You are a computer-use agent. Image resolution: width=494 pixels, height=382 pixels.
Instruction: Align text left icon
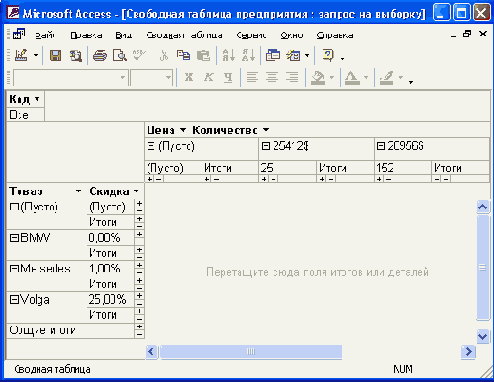252,77
